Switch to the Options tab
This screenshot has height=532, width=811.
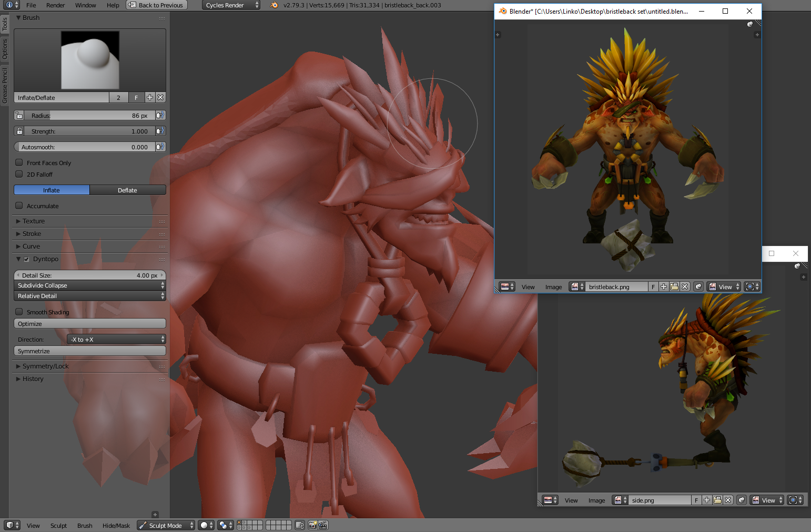coord(5,49)
